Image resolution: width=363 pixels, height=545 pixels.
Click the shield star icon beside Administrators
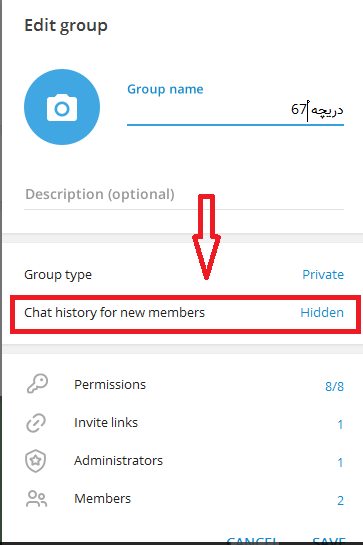coord(36,461)
